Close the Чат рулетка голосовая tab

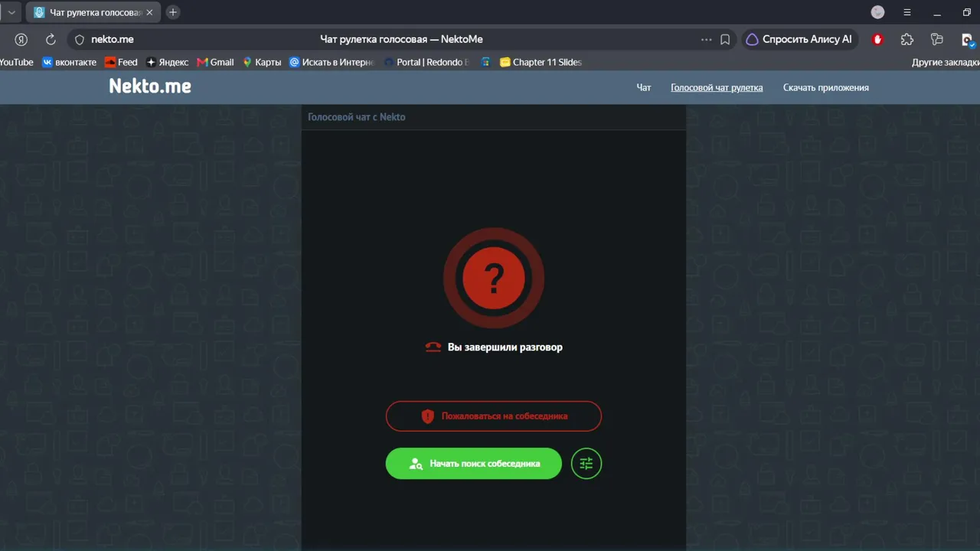click(150, 12)
